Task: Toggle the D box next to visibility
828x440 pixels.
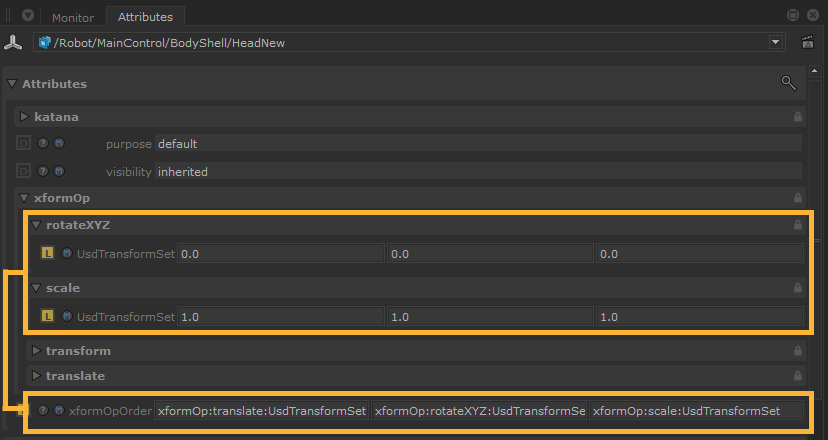Action: click(x=24, y=172)
